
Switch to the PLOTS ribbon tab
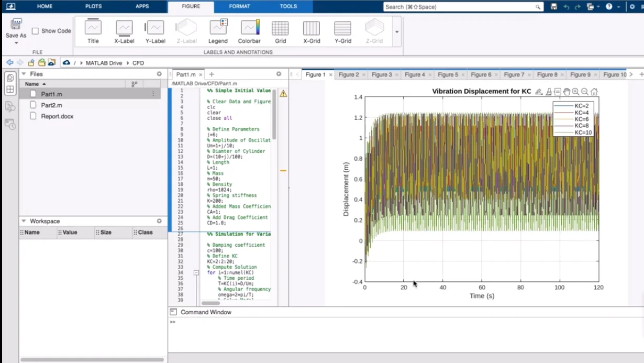[x=94, y=6]
